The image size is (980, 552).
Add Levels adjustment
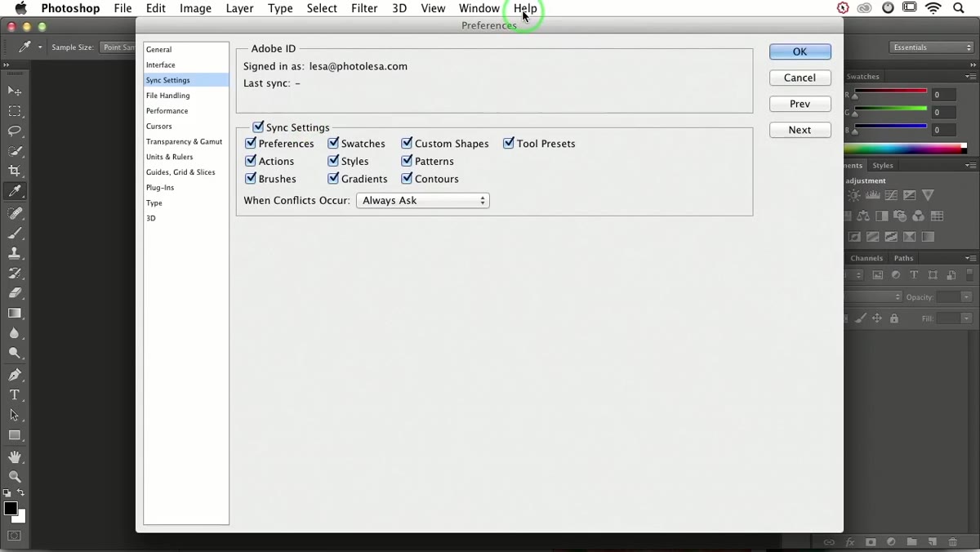pos(873,195)
